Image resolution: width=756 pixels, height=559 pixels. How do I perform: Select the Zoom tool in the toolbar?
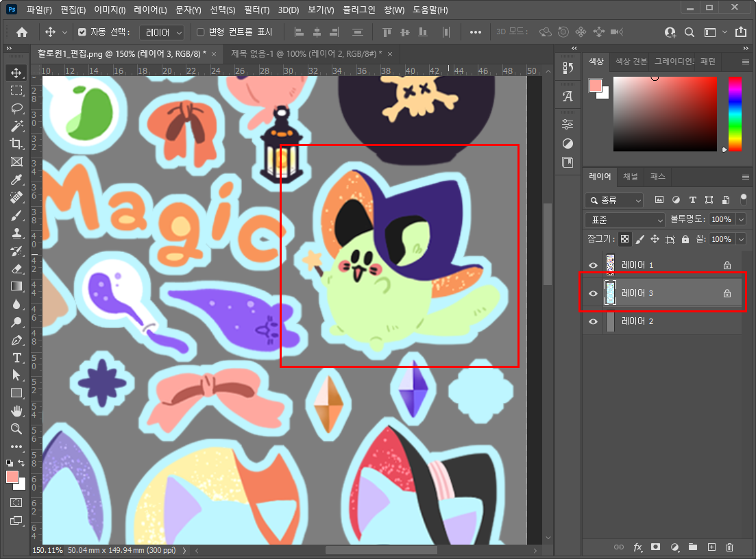point(16,429)
